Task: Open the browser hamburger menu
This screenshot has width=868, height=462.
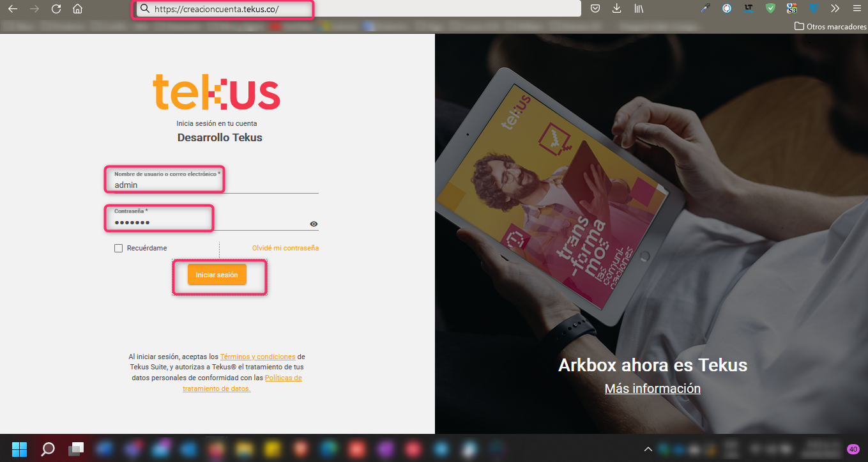Action: point(857,9)
